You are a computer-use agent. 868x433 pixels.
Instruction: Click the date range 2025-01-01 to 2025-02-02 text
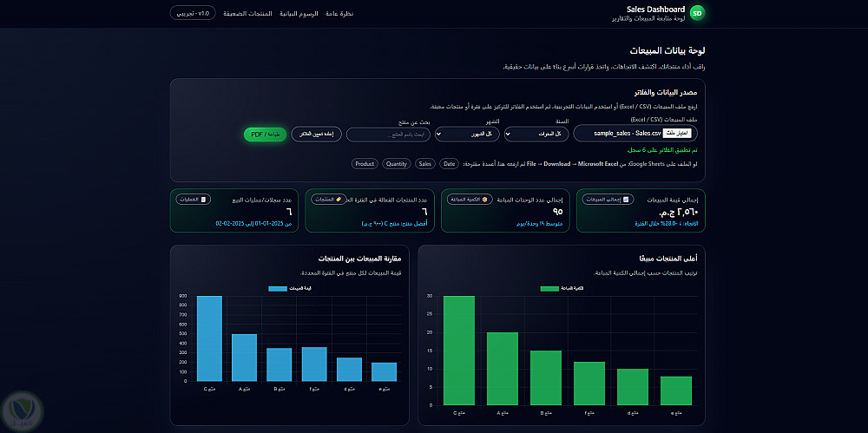253,224
